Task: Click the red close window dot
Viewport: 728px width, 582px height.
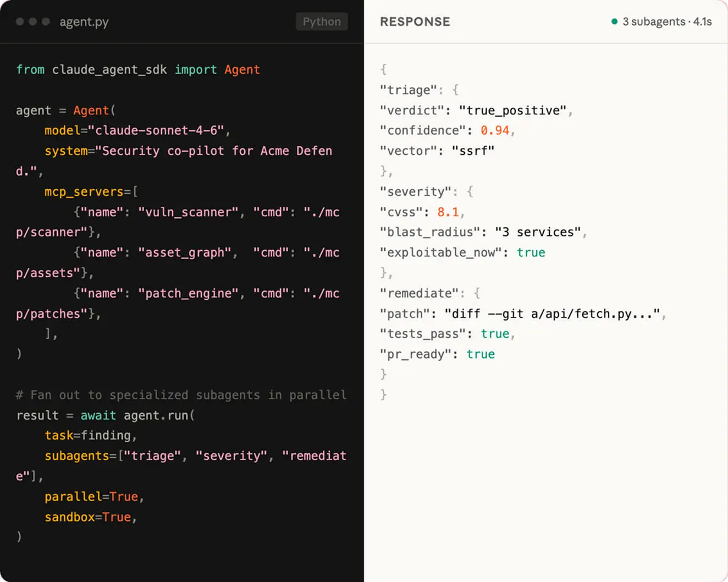Action: pos(20,21)
